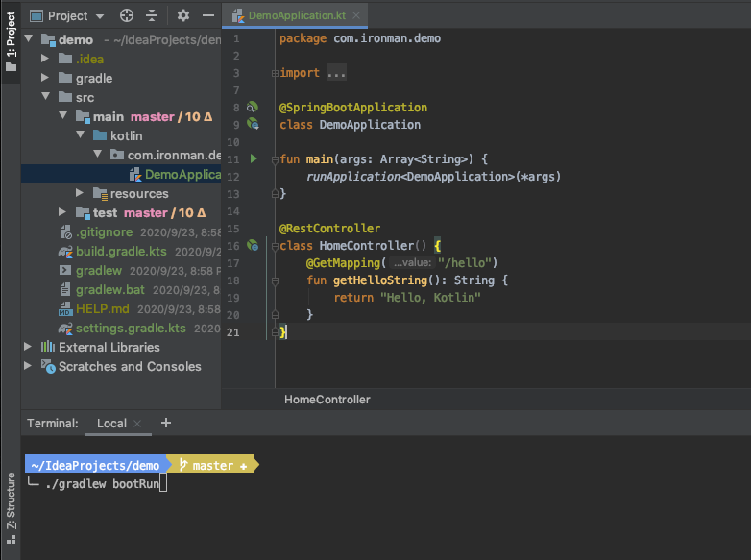Select the Local terminal tab
This screenshot has height=560, width=751.
[111, 423]
